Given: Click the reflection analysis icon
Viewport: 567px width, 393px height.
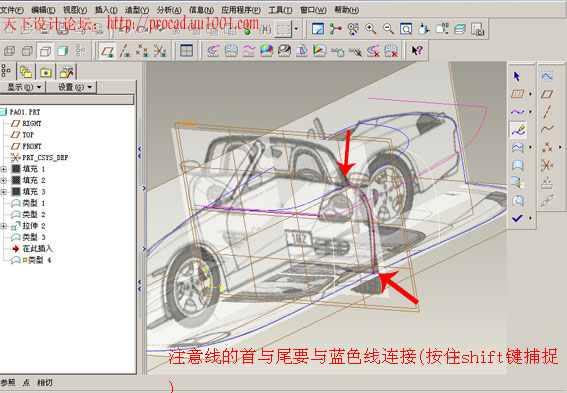Looking at the screenshot, I should [284, 51].
